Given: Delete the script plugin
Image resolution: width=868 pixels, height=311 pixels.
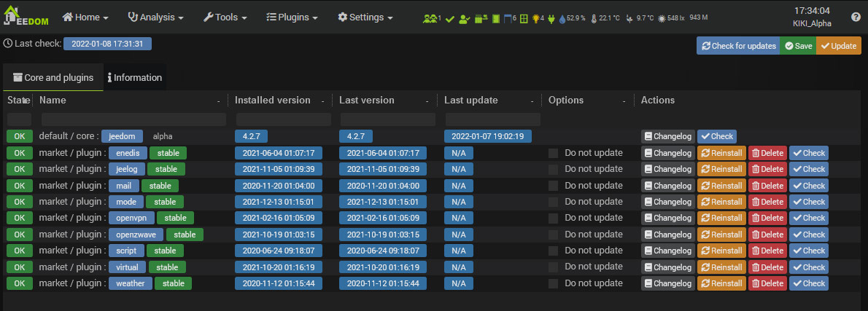Looking at the screenshot, I should click(768, 251).
